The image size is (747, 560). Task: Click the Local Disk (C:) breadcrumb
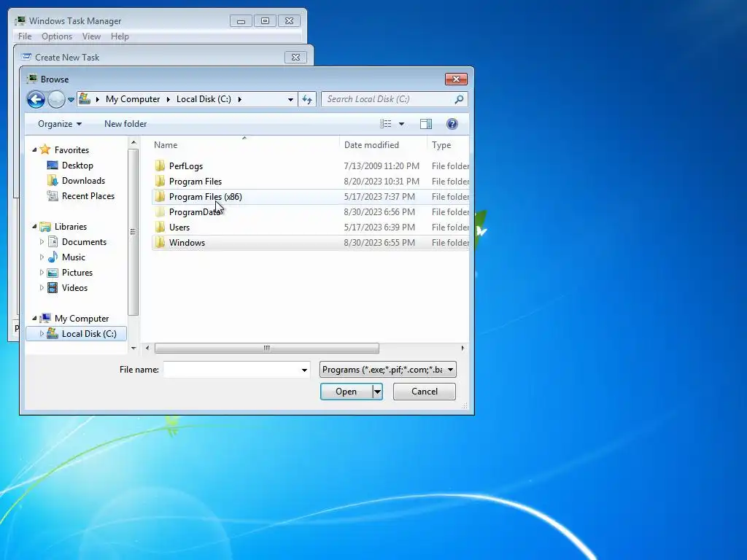[204, 99]
